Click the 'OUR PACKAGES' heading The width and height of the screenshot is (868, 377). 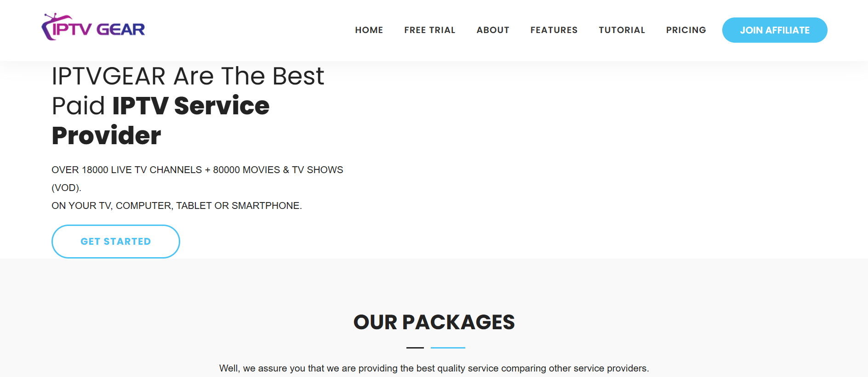click(434, 322)
